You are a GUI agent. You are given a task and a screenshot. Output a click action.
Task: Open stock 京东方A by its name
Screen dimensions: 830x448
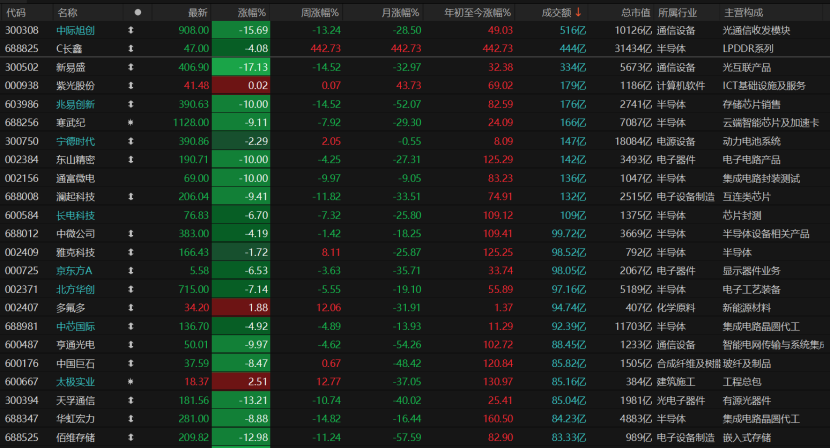click(74, 271)
